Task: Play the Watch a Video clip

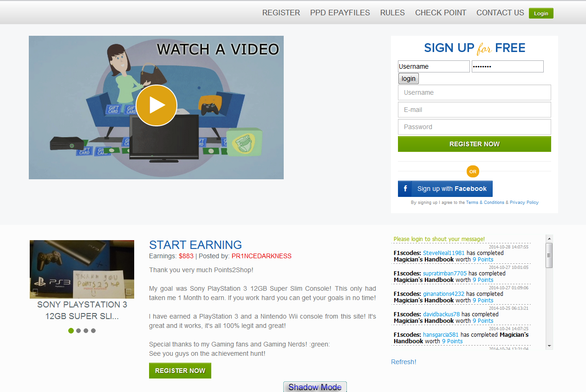Action: tap(156, 105)
